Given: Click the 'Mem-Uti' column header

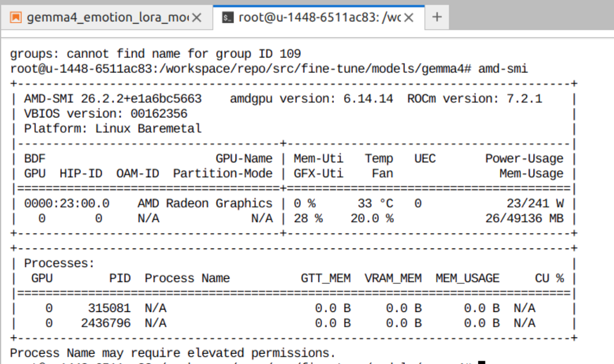Looking at the screenshot, I should 318,159.
